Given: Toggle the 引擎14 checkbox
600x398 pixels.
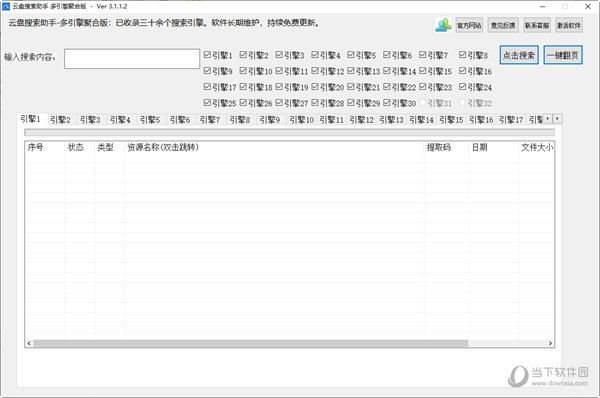Looking at the screenshot, I should [x=387, y=71].
